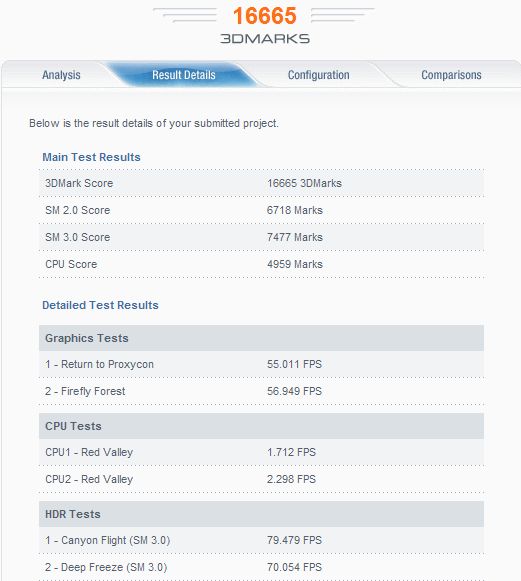The height and width of the screenshot is (581, 521).
Task: Click the Canyon Flight (SM 3.0) label
Action: pos(107,541)
